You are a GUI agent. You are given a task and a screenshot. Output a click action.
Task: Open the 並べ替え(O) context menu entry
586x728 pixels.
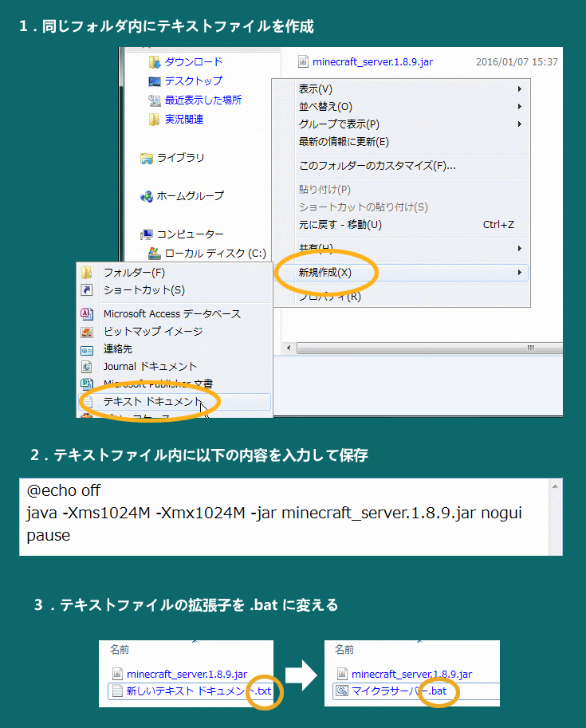point(402,106)
